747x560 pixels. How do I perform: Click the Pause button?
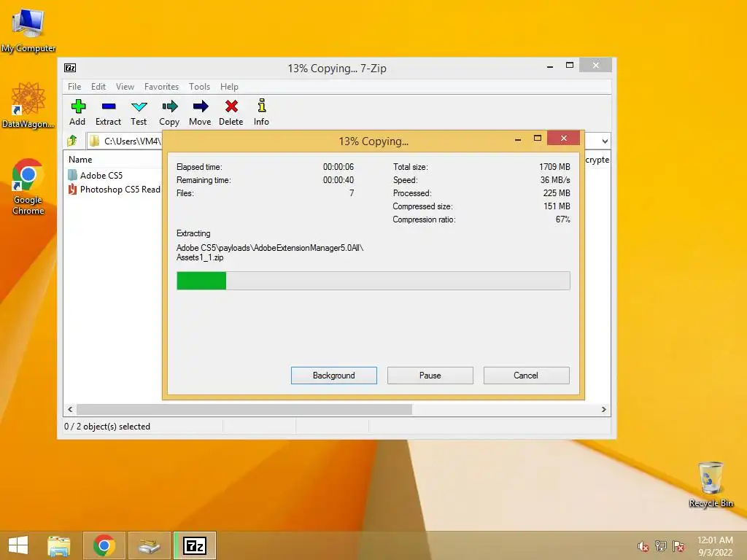(430, 376)
